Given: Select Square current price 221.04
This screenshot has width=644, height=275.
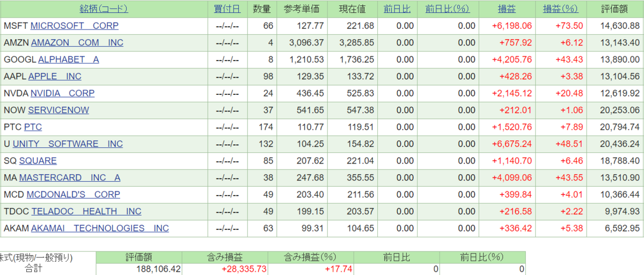Looking at the screenshot, I should [362, 161].
